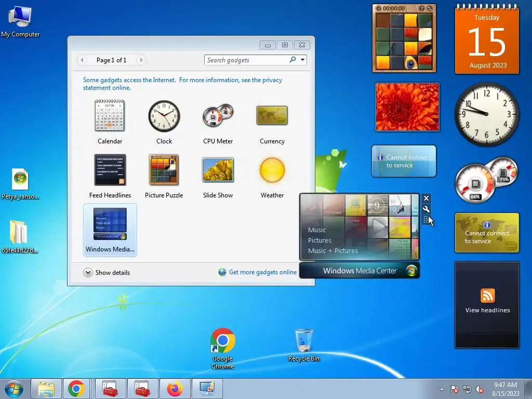The width and height of the screenshot is (532, 399).
Task: Select the Currency gadget icon
Action: 272,115
